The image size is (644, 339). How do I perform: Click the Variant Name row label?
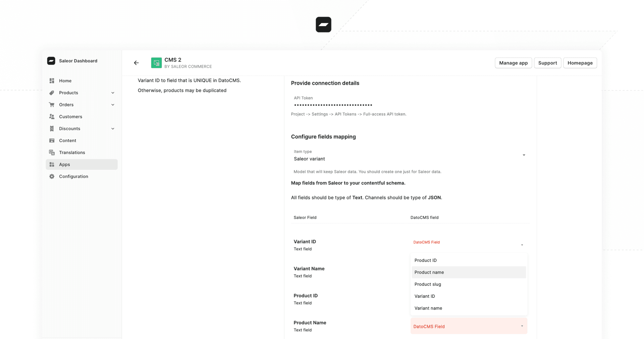tap(309, 269)
